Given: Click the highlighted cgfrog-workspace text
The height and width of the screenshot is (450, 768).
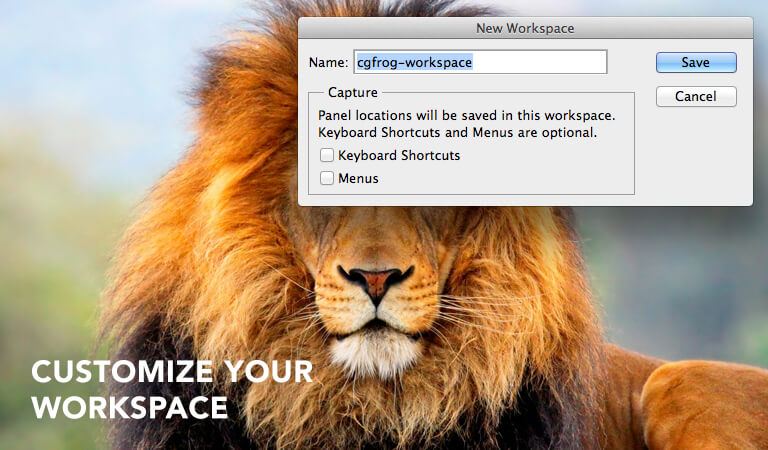Looking at the screenshot, I should (x=414, y=62).
